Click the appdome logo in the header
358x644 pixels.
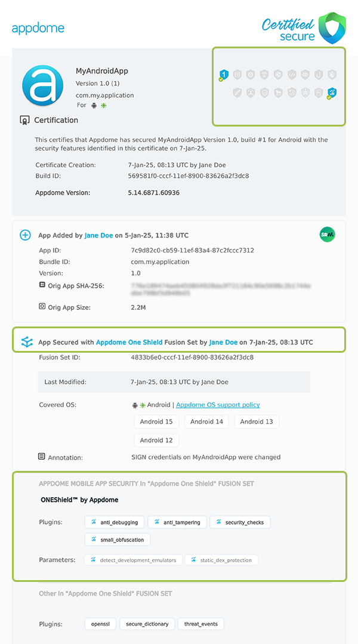click(38, 27)
